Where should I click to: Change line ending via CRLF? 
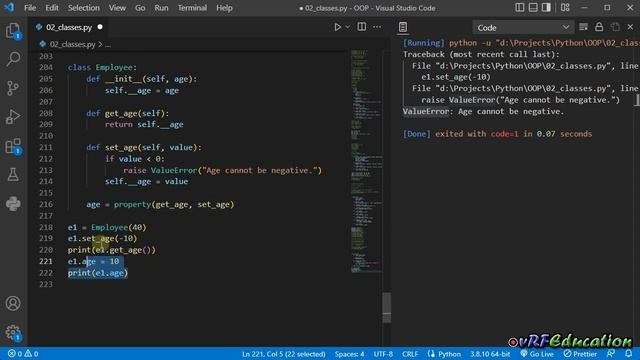(x=410, y=354)
